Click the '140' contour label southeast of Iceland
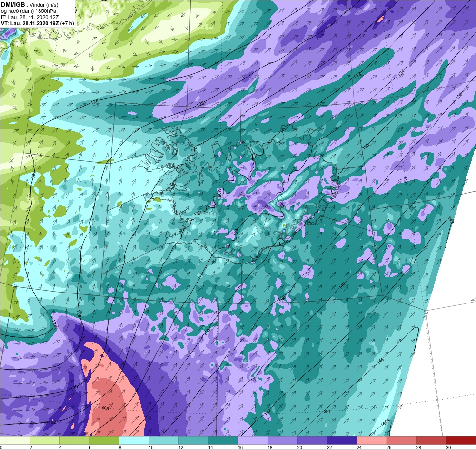 pos(342,285)
